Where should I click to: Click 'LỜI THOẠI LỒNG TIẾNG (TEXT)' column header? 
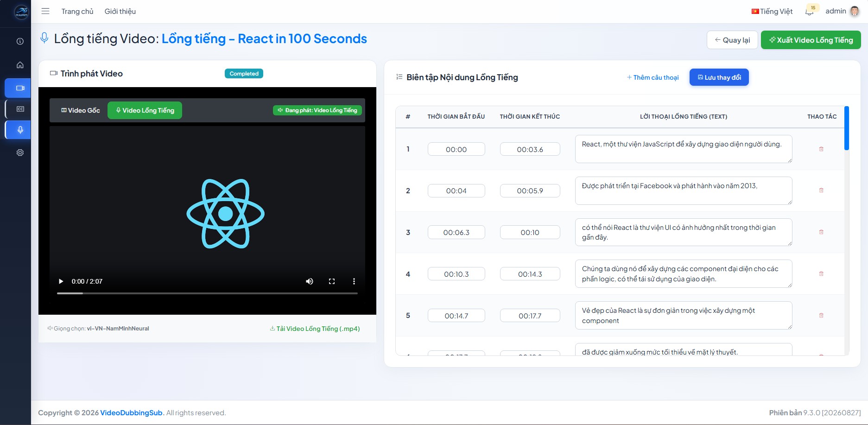pyautogui.click(x=684, y=117)
